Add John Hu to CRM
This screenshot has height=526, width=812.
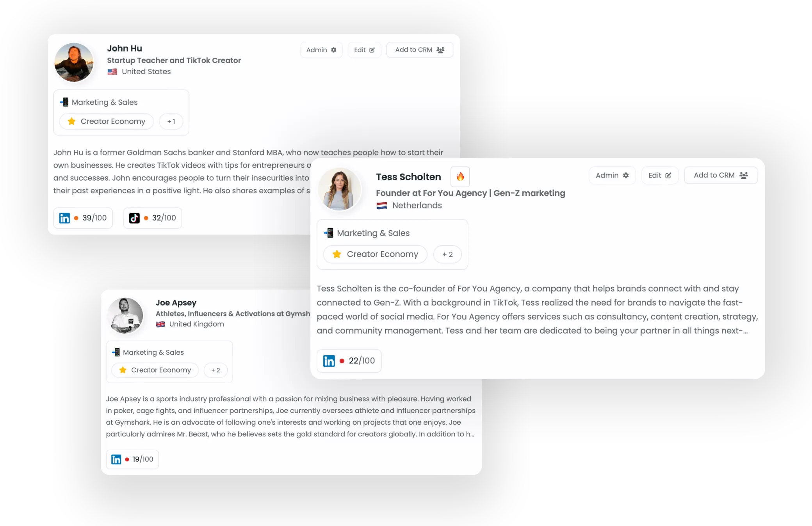(x=420, y=50)
